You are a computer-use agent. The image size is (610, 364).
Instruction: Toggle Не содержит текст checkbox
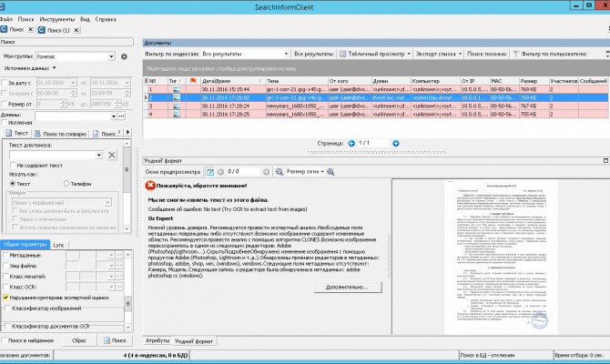[13, 166]
